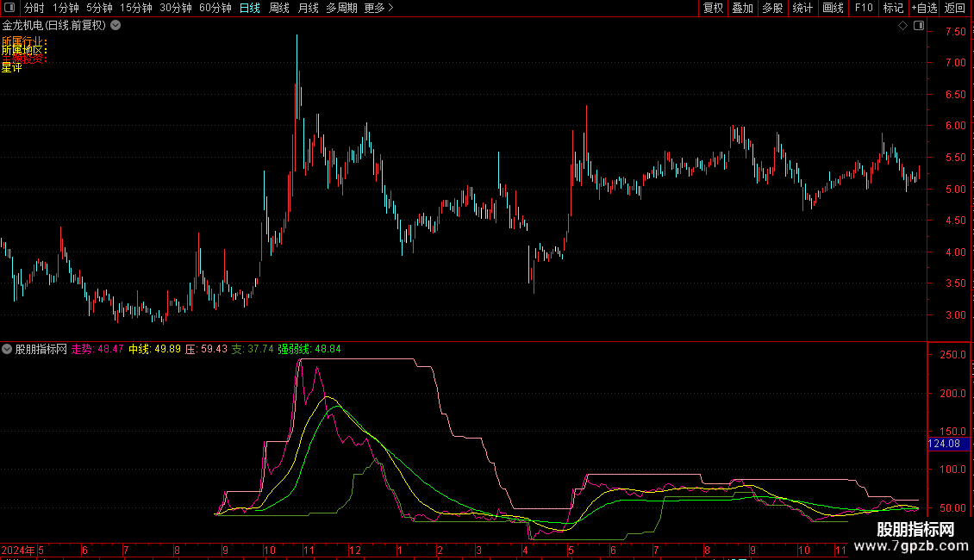Open the 金龙机电 chart title dropdown
This screenshot has height=560, width=974.
[x=116, y=26]
